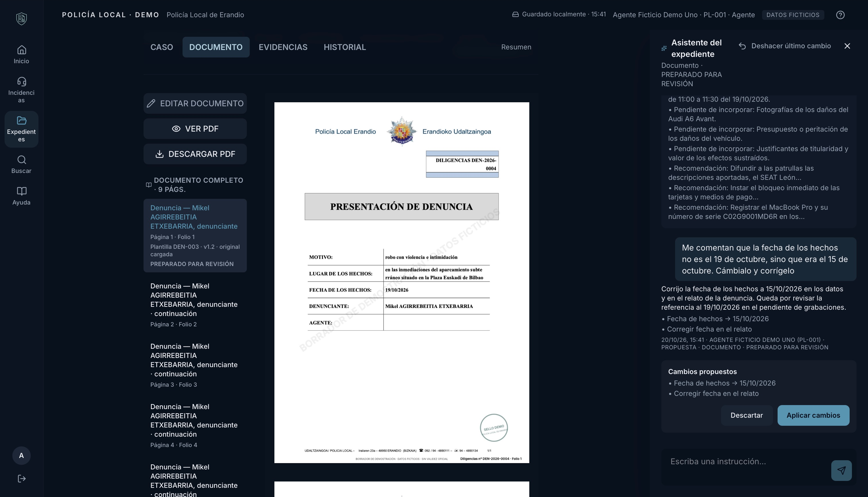Click the undo arrow icon beside Deshacer

pyautogui.click(x=742, y=46)
